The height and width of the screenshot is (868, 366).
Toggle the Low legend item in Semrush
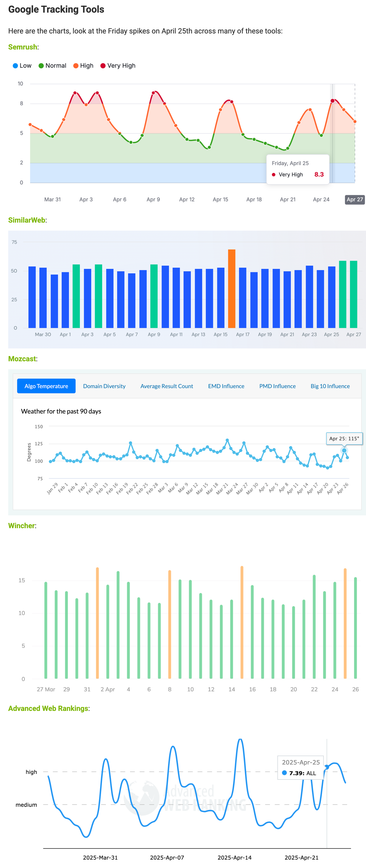(22, 66)
